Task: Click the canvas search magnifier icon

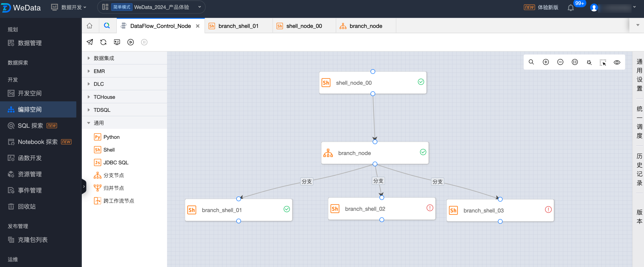Action: (531, 62)
